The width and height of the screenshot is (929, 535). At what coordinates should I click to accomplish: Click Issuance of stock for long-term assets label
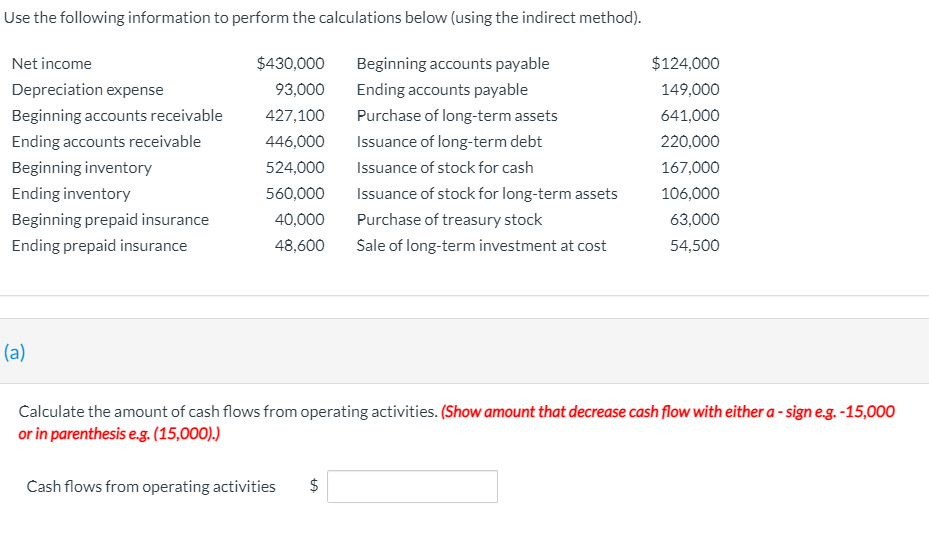tap(487, 194)
